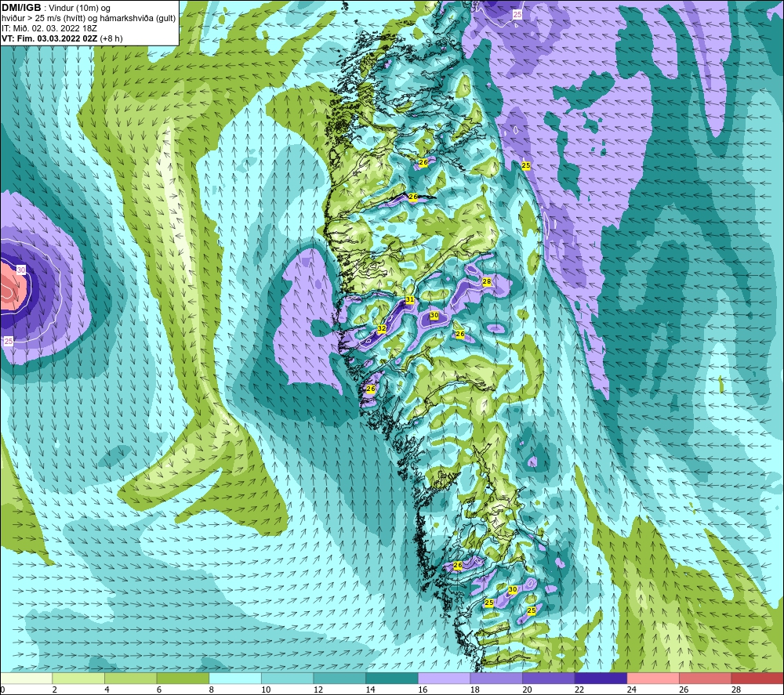Pick the 20–22 m/s violet legend swatch
Viewport: 784px width, 695px height.
tap(549, 678)
